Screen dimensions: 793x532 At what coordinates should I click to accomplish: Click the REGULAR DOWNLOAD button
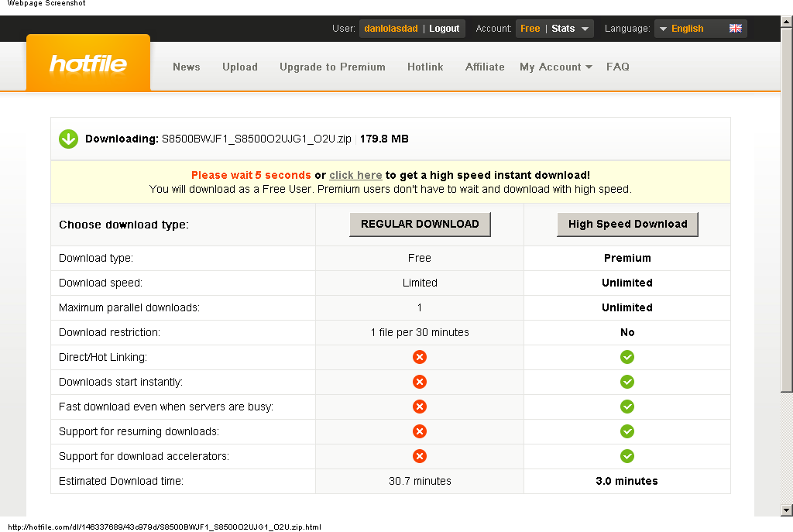click(x=420, y=224)
